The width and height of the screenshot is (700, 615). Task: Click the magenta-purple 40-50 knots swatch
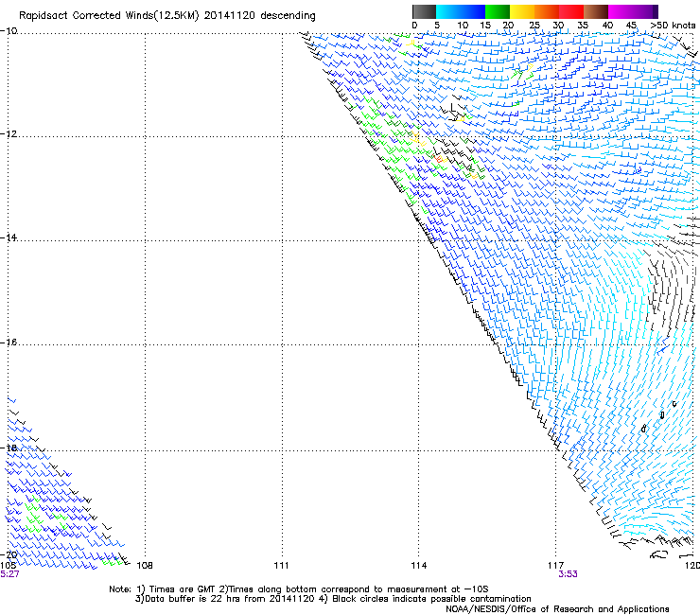point(633,11)
